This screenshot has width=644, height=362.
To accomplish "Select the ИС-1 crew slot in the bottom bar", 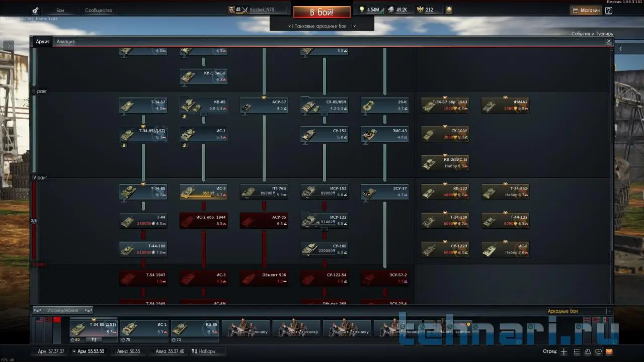I will coord(144,328).
